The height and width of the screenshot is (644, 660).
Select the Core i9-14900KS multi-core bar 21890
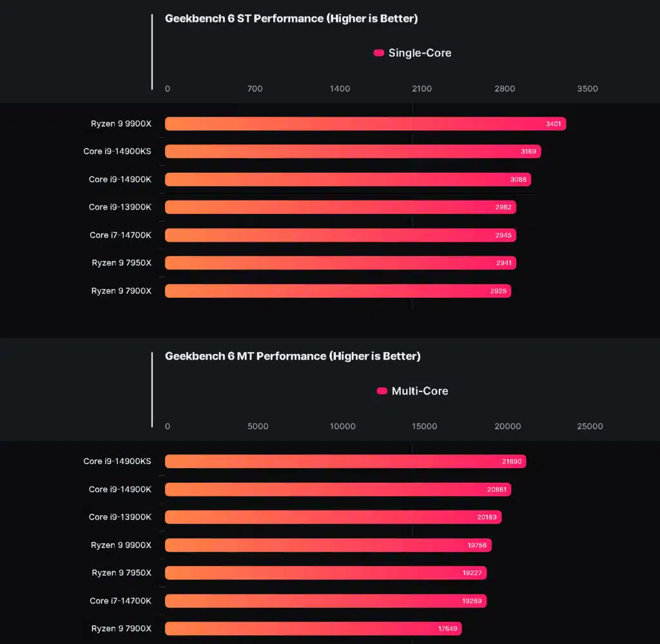[345, 462]
